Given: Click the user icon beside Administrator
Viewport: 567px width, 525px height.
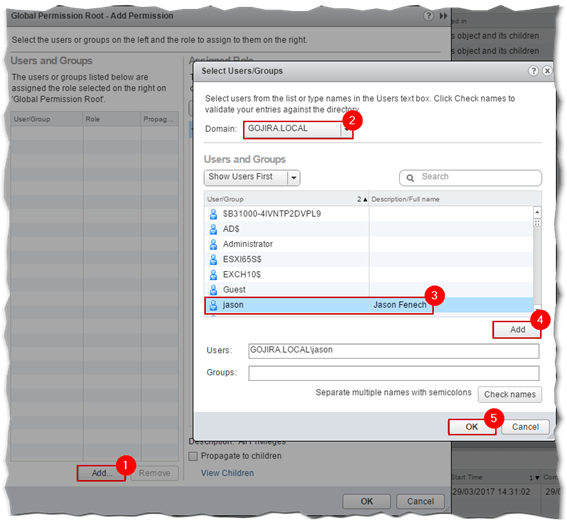Looking at the screenshot, I should point(213,244).
